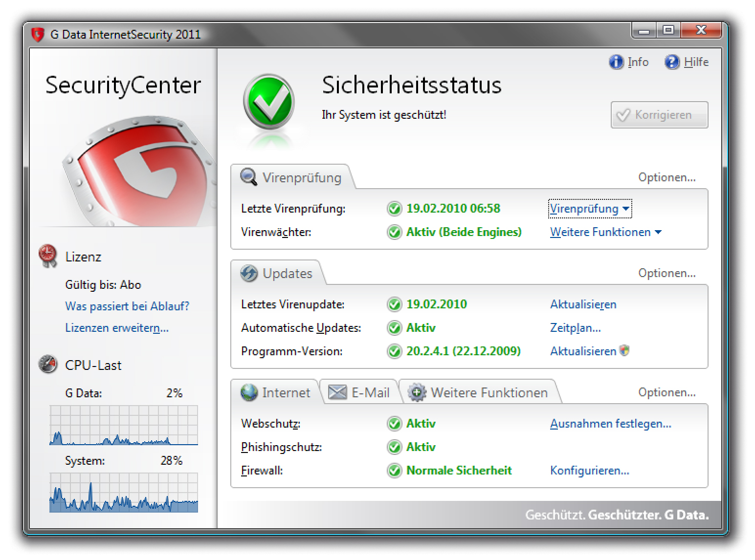Switch to the Weitere Funktionen tab

pos(480,392)
